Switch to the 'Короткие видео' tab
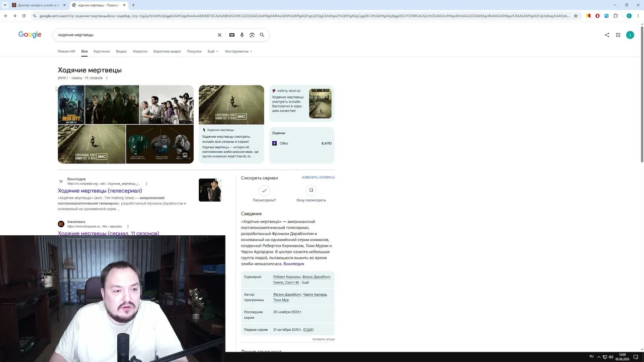Screen dimensions: 644x362 point(167,51)
